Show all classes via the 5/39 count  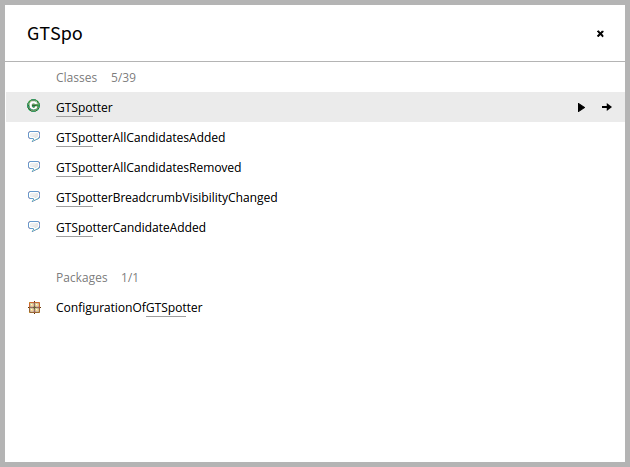coord(123,78)
